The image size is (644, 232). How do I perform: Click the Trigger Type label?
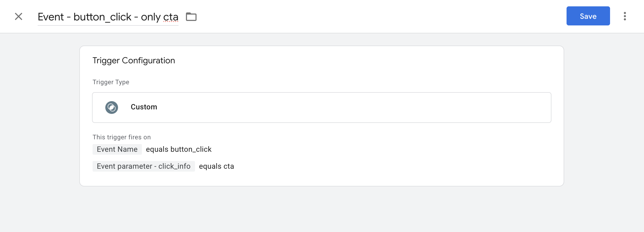click(x=111, y=82)
